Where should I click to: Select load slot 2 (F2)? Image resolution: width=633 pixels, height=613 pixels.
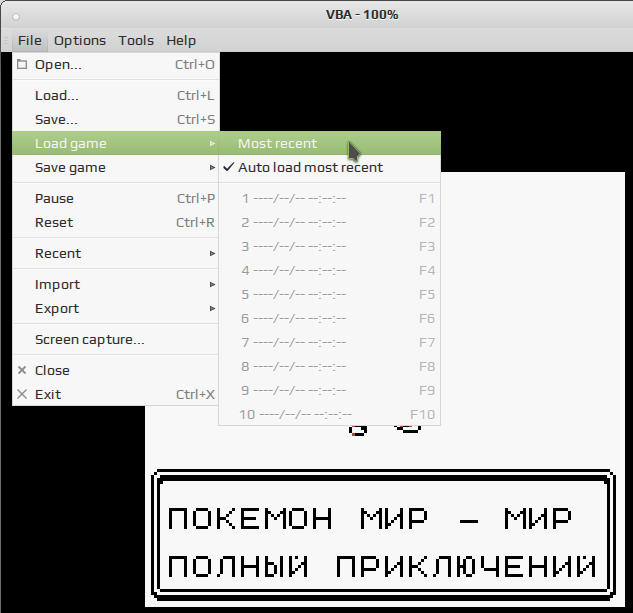click(x=329, y=223)
